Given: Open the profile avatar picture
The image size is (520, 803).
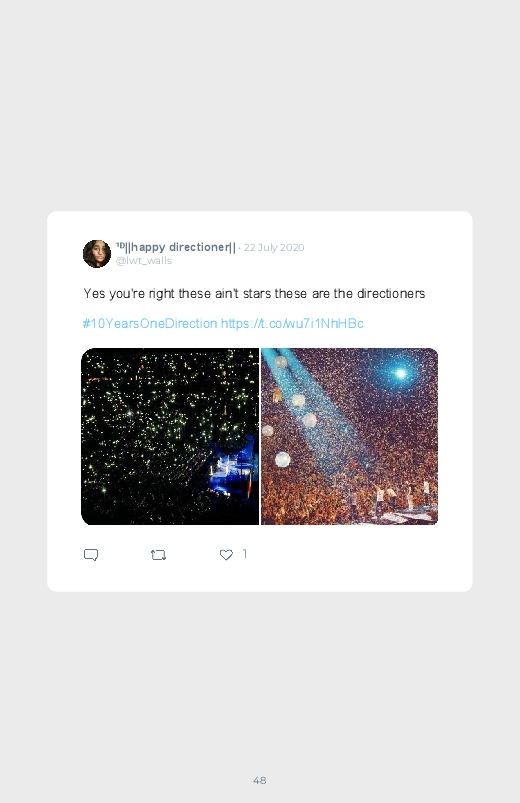Looking at the screenshot, I should [97, 253].
